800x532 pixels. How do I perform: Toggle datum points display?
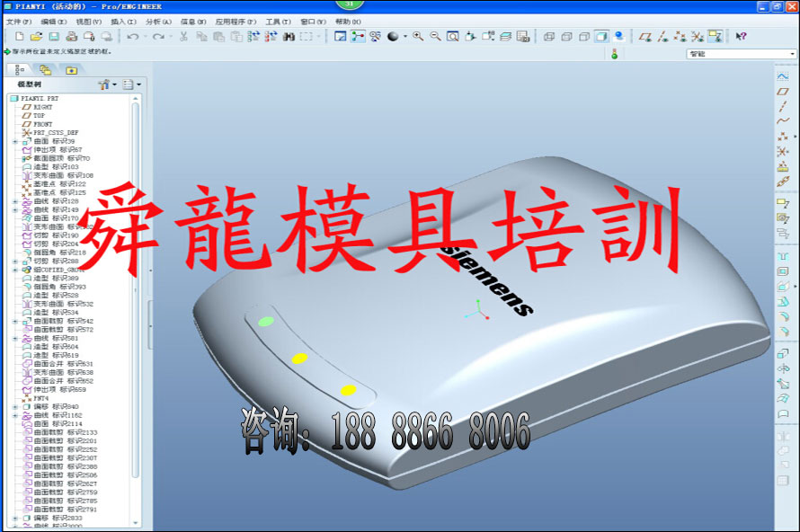click(680, 36)
